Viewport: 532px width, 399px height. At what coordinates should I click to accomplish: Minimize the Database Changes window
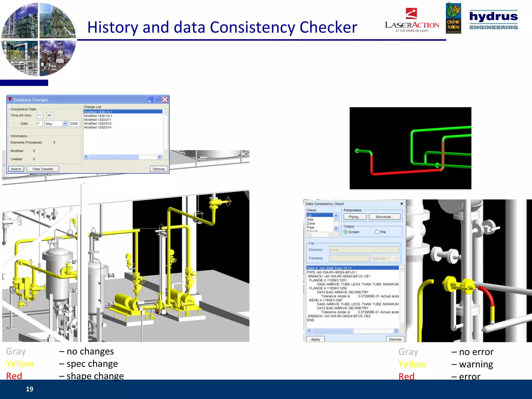click(x=150, y=99)
